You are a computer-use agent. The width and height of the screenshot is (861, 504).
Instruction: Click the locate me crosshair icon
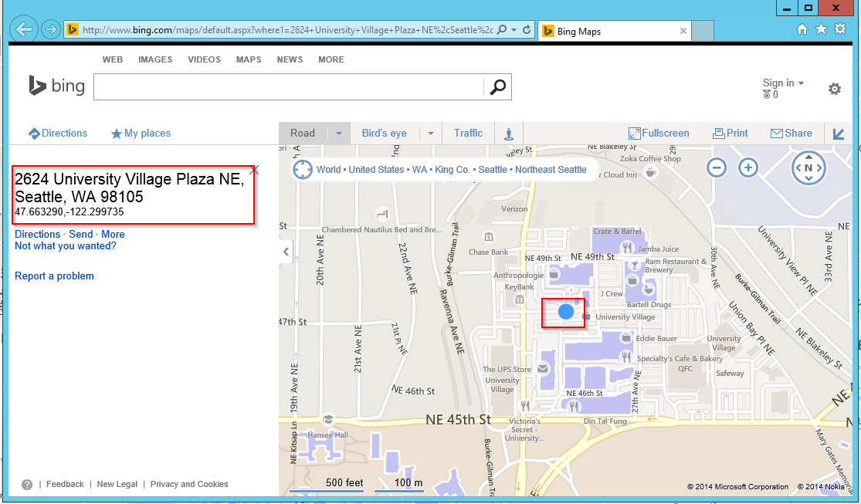point(302,170)
